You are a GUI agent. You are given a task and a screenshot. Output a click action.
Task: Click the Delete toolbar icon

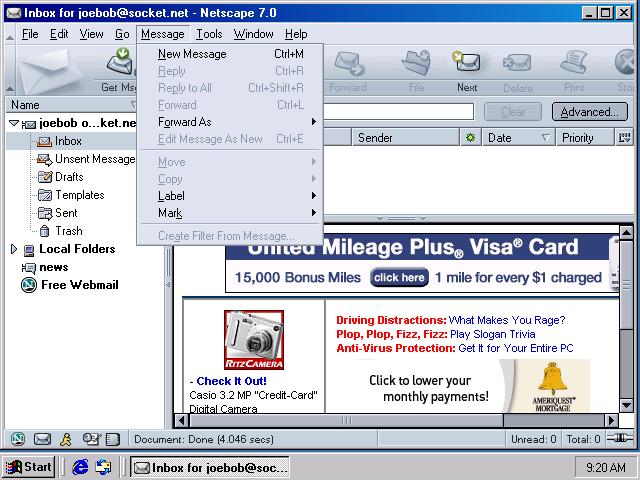pos(518,63)
